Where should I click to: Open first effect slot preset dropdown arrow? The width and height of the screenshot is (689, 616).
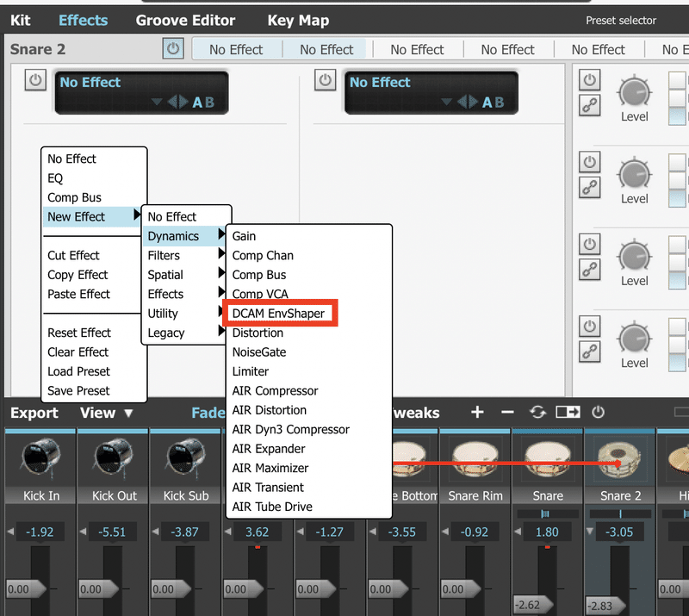(x=157, y=102)
